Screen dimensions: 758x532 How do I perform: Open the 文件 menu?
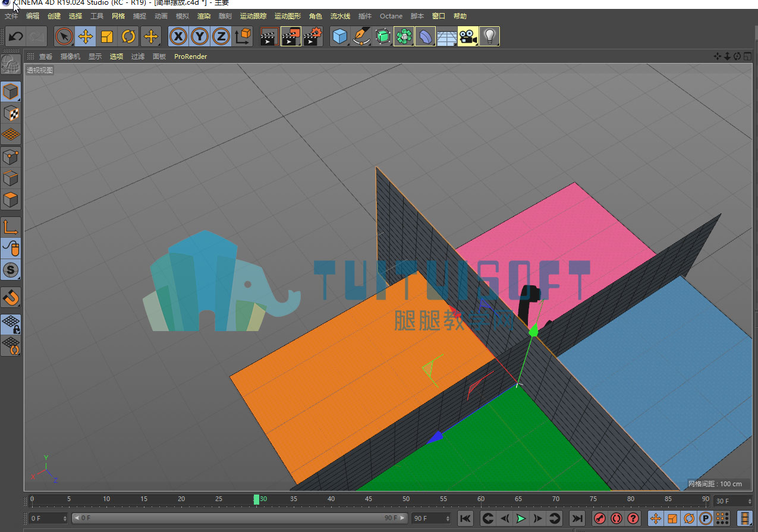coord(11,16)
